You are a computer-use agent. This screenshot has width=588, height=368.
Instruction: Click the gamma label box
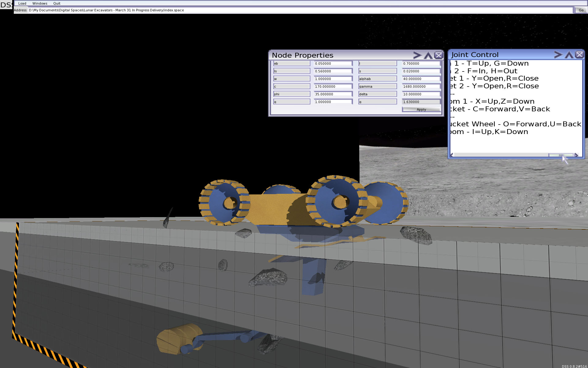377,86
